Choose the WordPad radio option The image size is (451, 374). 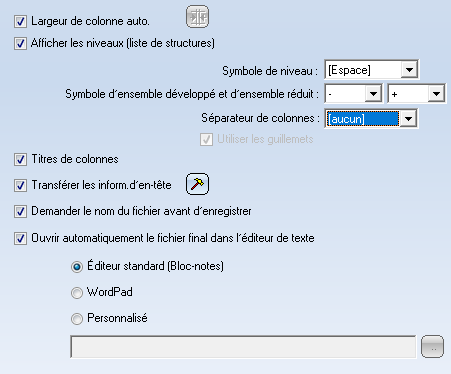77,293
